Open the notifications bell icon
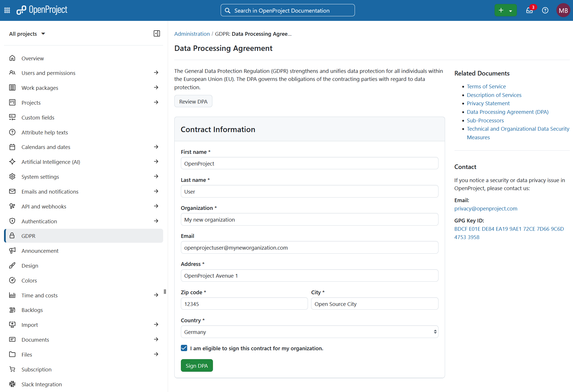The width and height of the screenshot is (573, 392). pos(530,10)
